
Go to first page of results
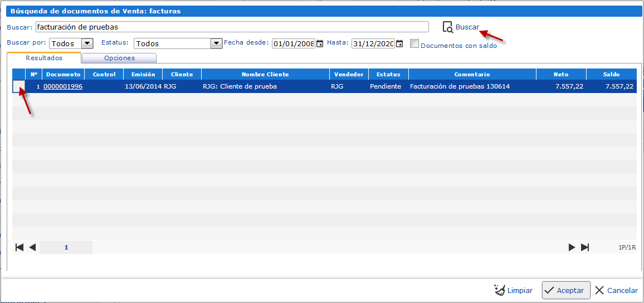(19, 247)
